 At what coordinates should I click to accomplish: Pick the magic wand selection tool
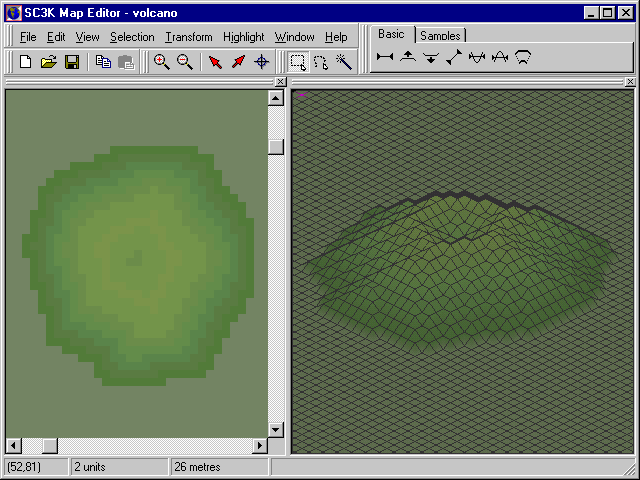(344, 62)
